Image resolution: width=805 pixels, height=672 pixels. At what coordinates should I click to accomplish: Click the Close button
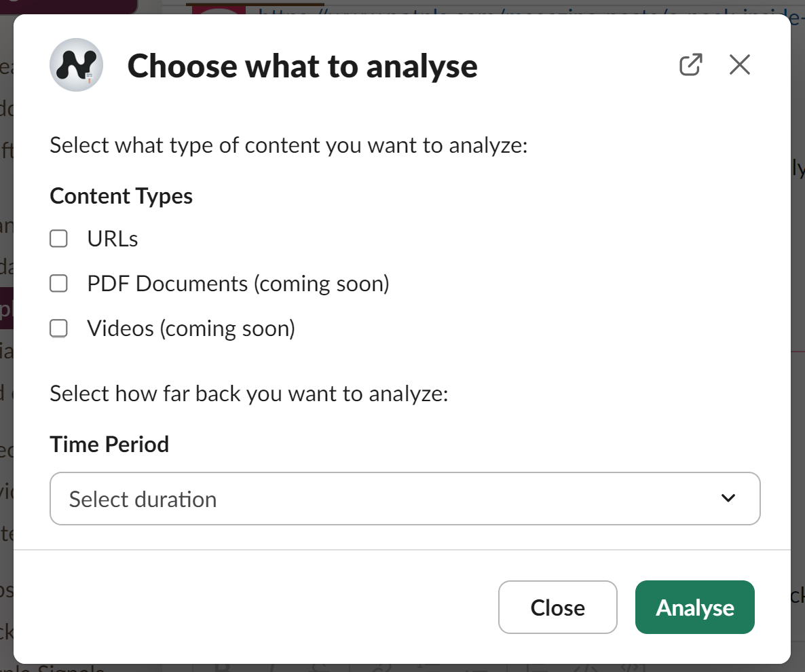click(557, 608)
